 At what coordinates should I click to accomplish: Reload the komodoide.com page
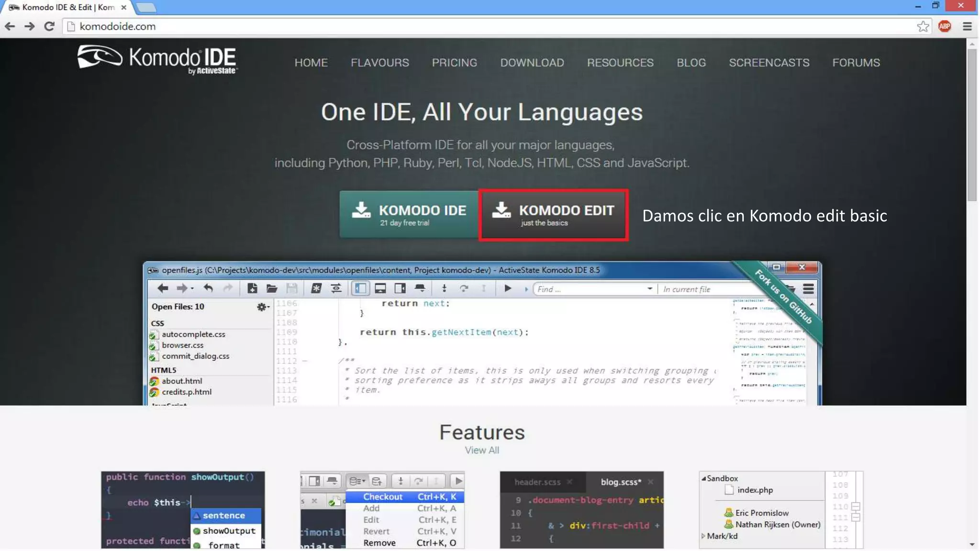49,26
